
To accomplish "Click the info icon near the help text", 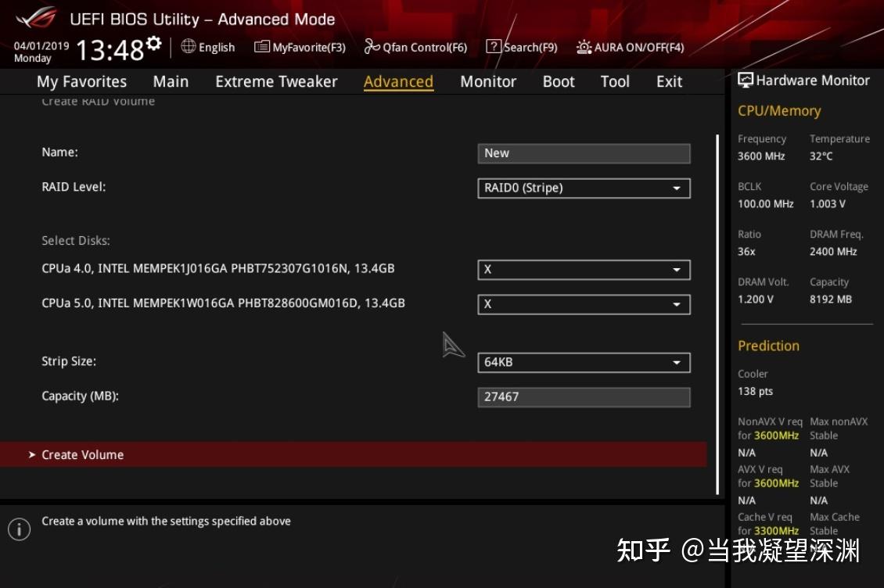I will pyautogui.click(x=19, y=529).
